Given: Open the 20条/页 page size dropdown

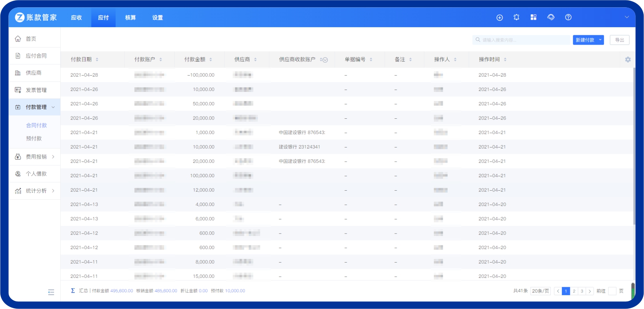Looking at the screenshot, I should click(x=541, y=291).
